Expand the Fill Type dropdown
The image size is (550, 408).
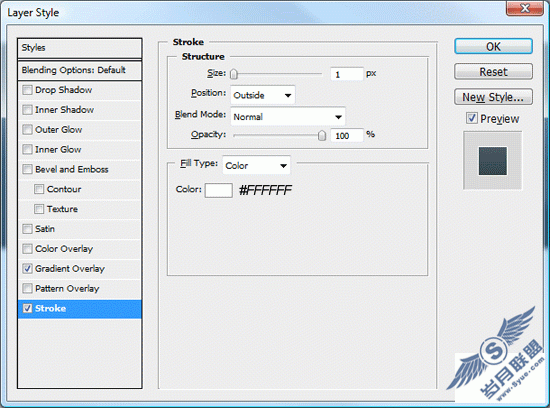(x=256, y=165)
